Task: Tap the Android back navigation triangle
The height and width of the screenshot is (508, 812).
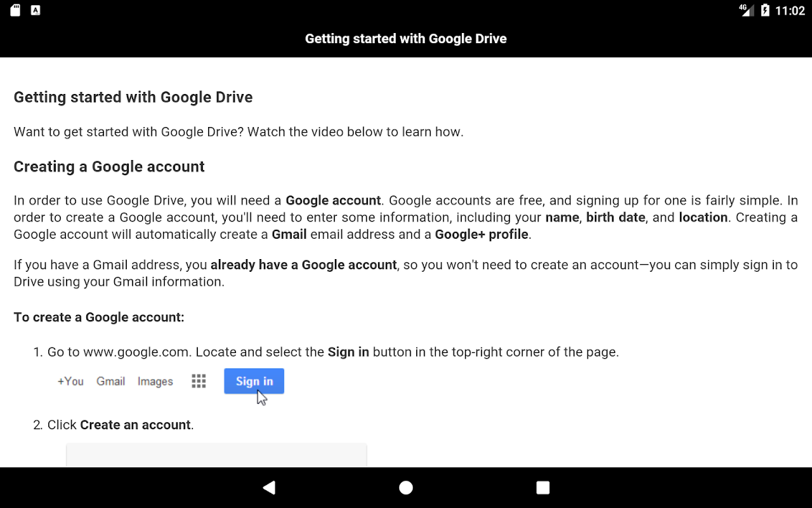Action: pos(269,488)
